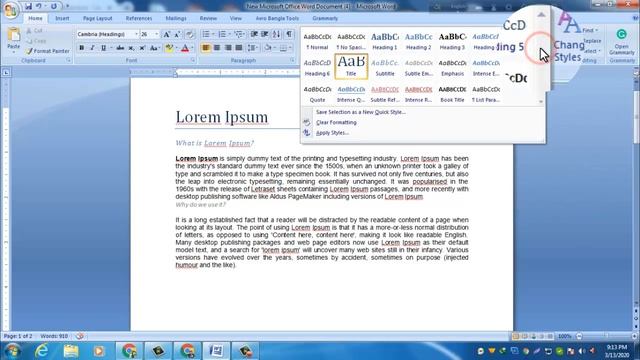Click the Clear Formatting icon in Font group
Screen dimensions: 640x360
(189, 34)
